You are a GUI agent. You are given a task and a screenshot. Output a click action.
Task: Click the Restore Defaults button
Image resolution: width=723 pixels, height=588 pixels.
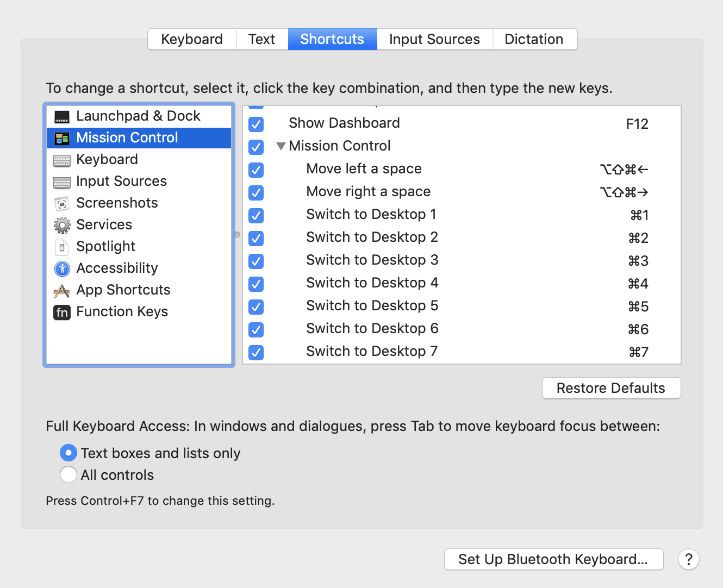[x=611, y=388]
